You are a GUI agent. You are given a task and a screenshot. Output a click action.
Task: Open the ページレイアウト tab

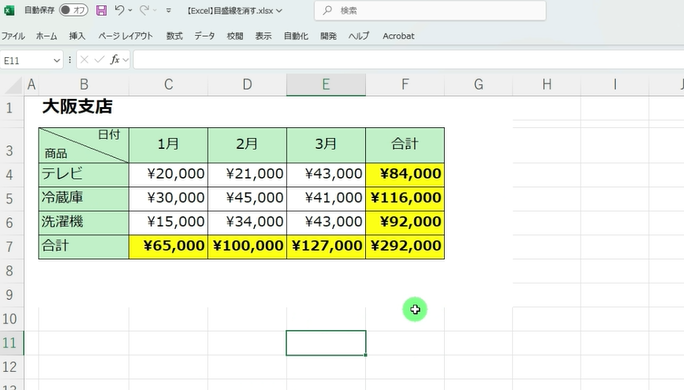pyautogui.click(x=126, y=36)
